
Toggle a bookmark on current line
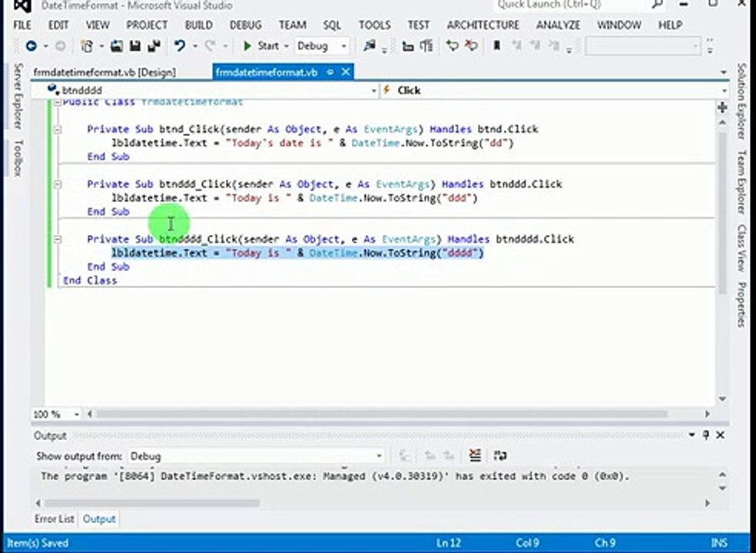496,46
